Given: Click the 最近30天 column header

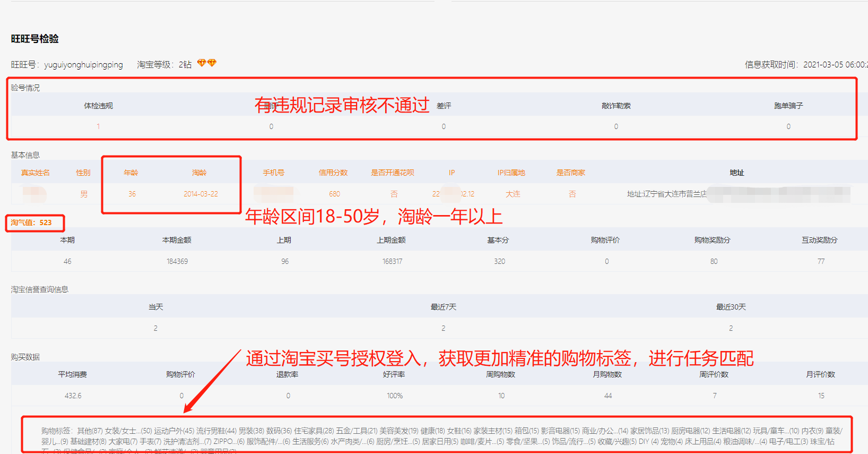Looking at the screenshot, I should tap(731, 307).
